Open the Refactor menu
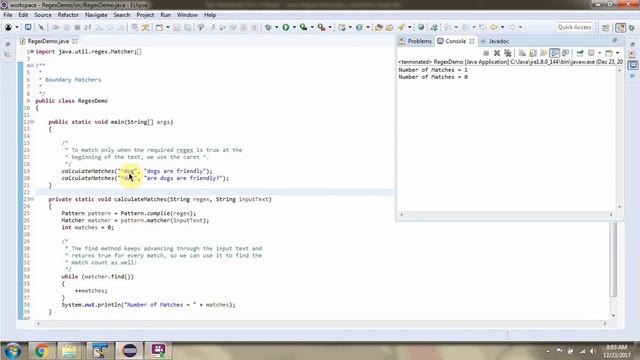The image size is (640, 360). tap(68, 15)
